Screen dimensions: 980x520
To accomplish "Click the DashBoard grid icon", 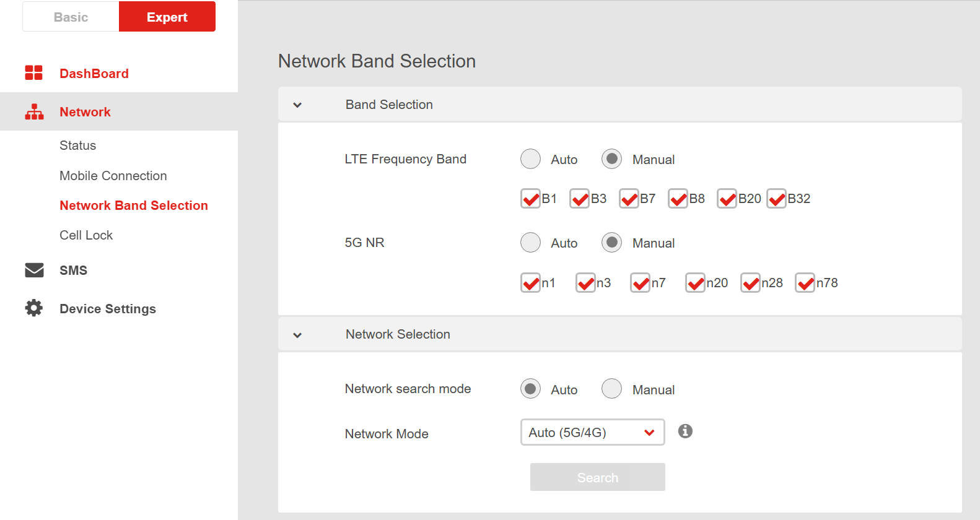I will click(33, 73).
